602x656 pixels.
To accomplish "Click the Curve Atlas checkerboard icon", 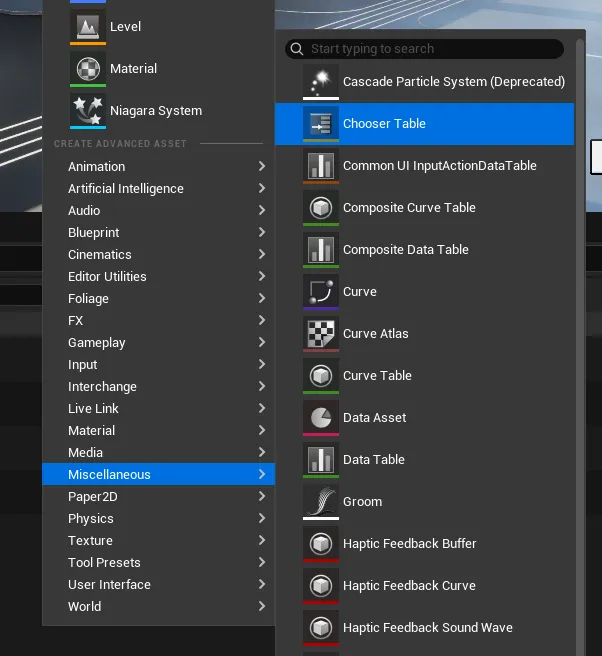I will click(x=321, y=334).
